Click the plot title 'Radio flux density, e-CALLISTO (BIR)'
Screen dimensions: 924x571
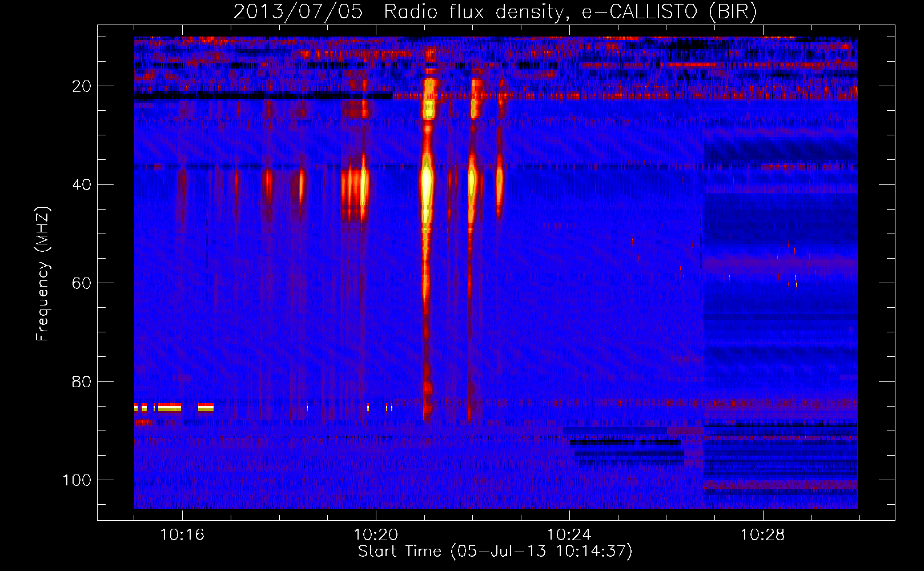570,12
